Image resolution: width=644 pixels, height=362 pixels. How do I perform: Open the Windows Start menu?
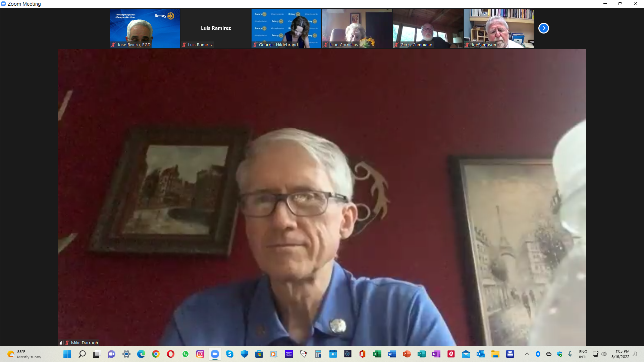tap(67, 354)
